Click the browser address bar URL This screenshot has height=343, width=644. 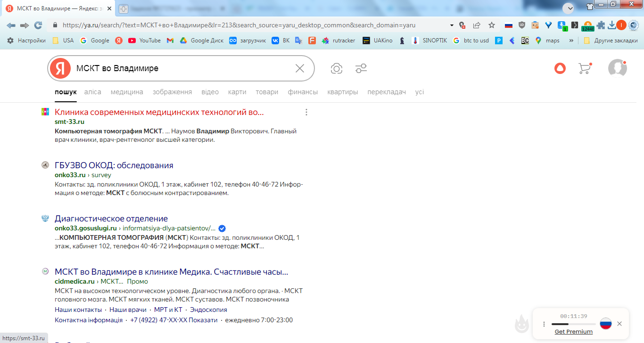[x=239, y=25]
